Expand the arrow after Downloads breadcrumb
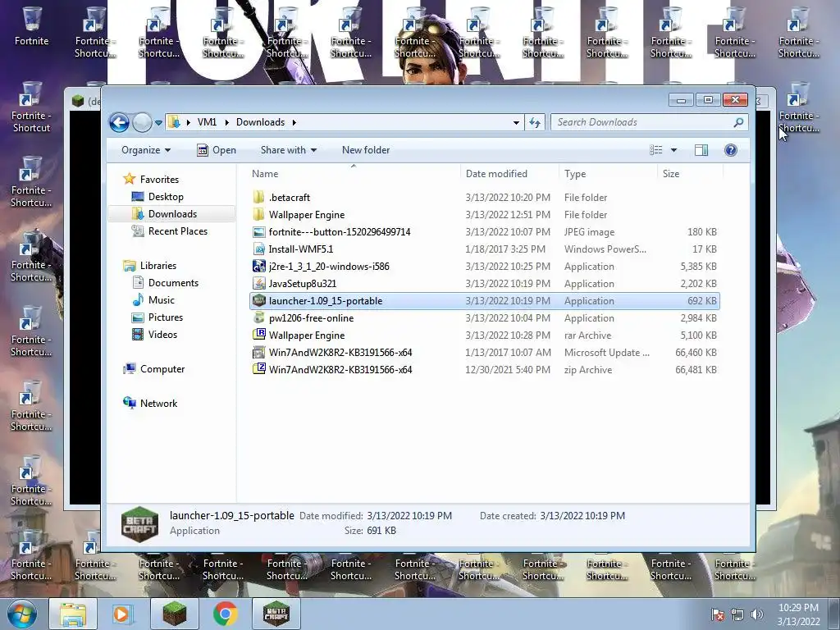 tap(294, 122)
